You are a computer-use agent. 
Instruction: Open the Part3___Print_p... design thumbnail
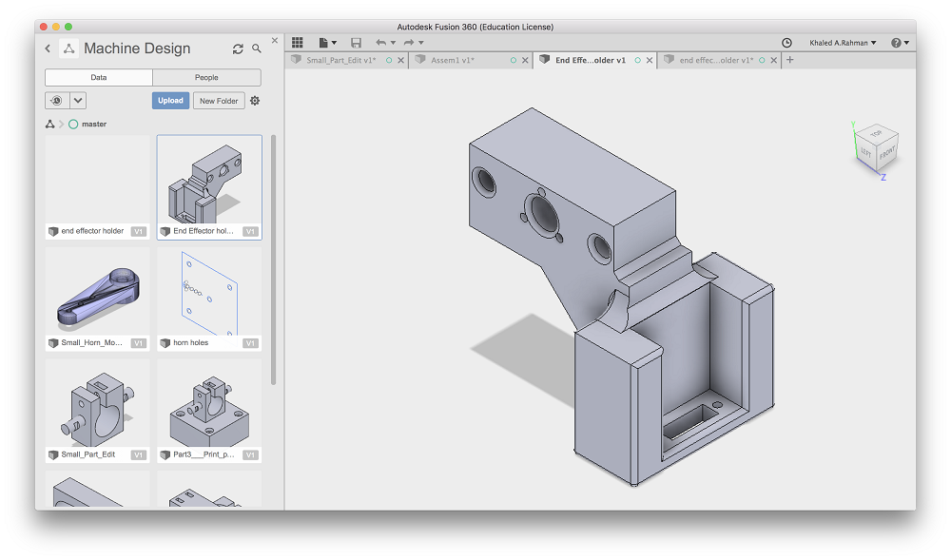(209, 411)
